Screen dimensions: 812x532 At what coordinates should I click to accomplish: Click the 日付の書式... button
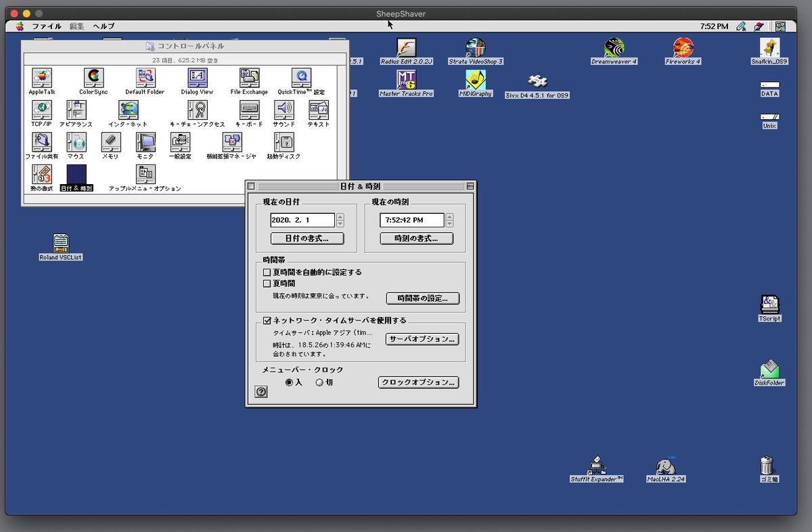point(307,238)
